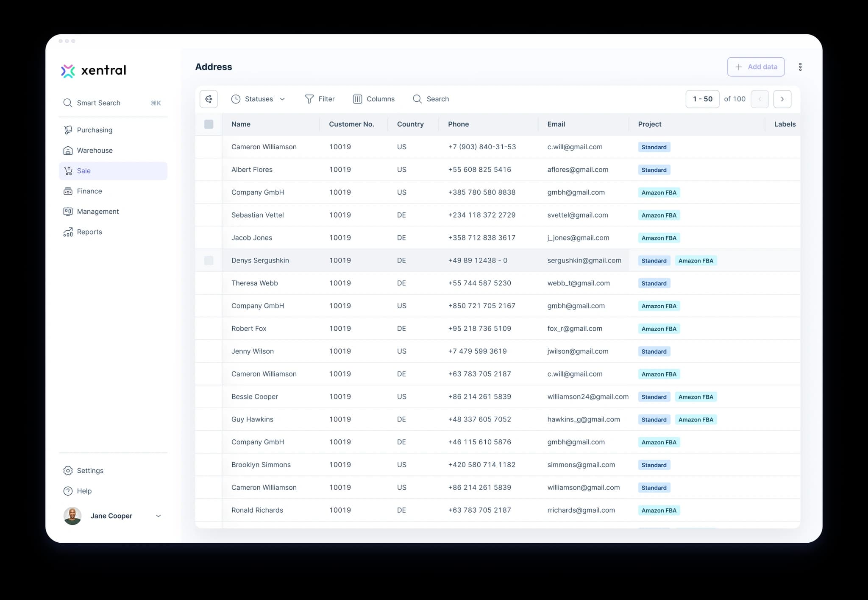Click the Smart Search magnifier icon
Screen dimensions: 868x600
(x=67, y=103)
